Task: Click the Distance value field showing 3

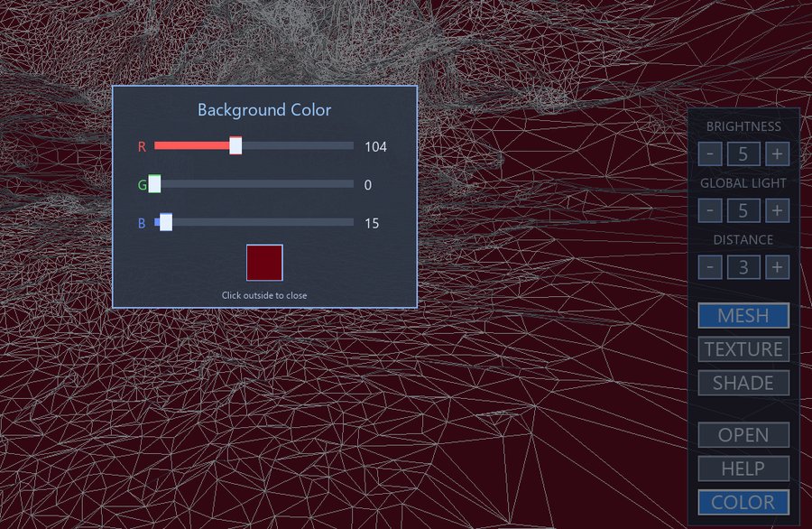Action: pyautogui.click(x=743, y=267)
